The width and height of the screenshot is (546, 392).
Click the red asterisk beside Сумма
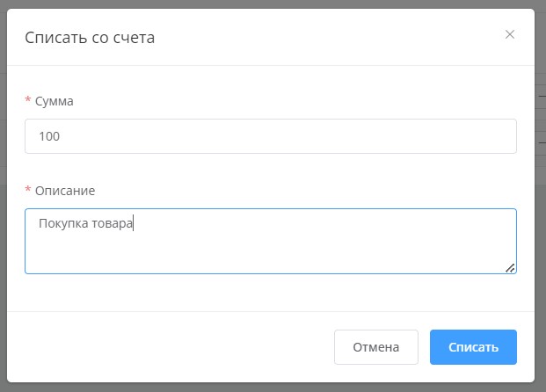[x=28, y=101]
